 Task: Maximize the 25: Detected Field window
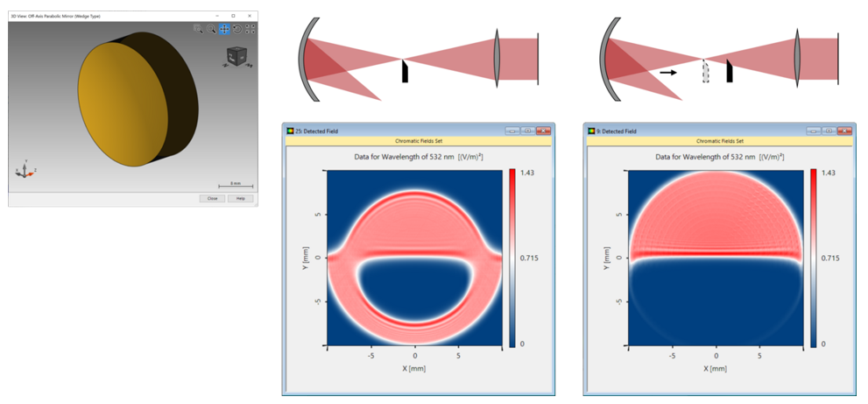point(528,131)
